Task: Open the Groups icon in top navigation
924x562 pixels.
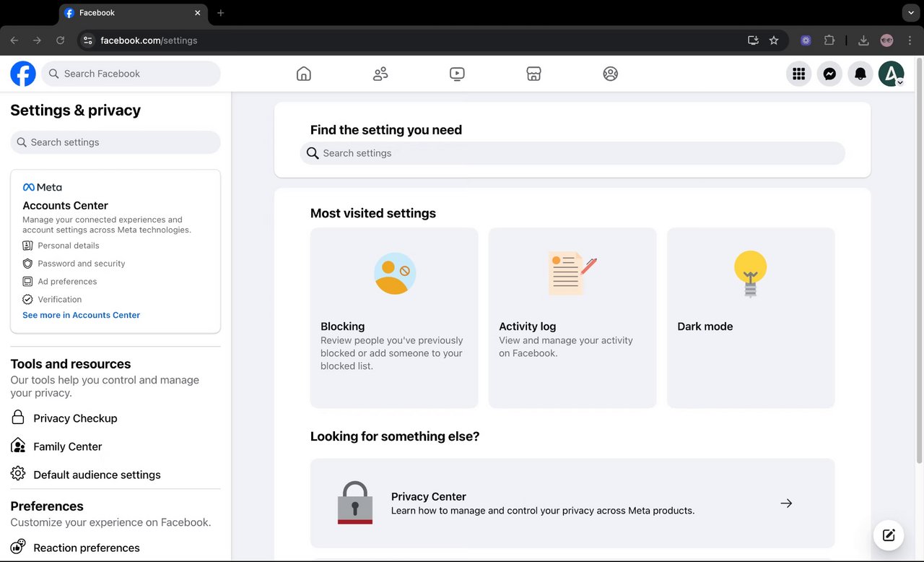Action: pos(611,74)
